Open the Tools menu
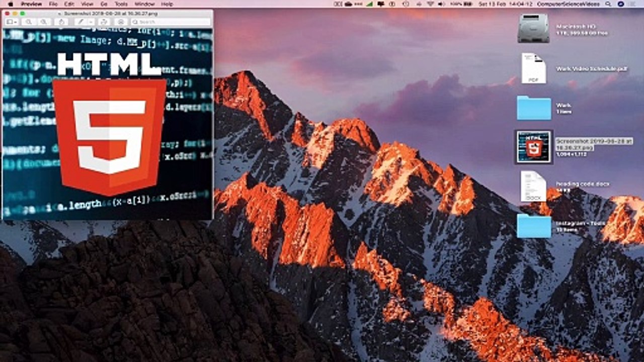 pyautogui.click(x=121, y=4)
